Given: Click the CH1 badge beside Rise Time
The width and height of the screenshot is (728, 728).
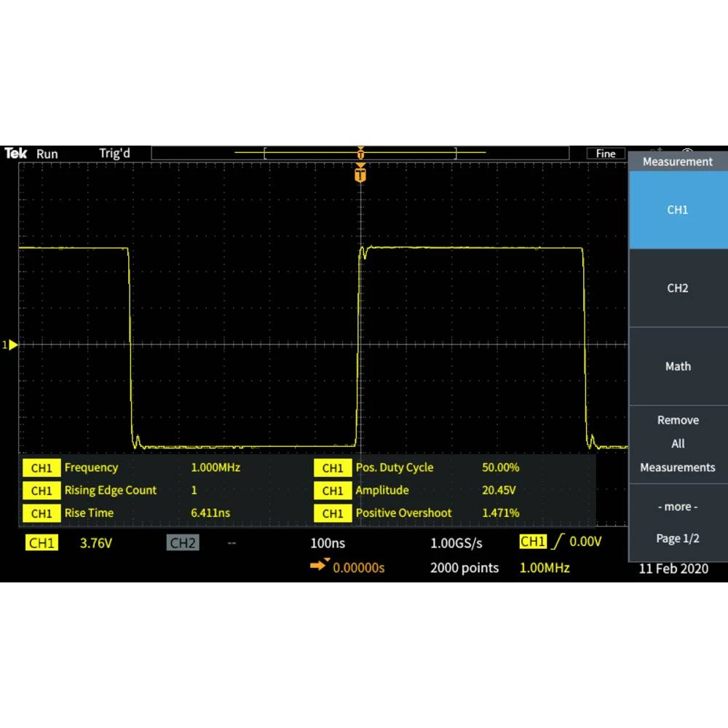Looking at the screenshot, I should (41, 513).
